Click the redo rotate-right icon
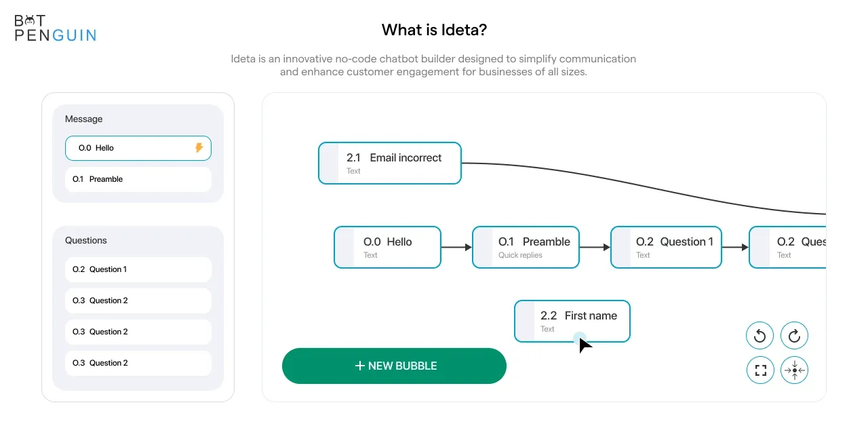868x426 pixels. 794,335
